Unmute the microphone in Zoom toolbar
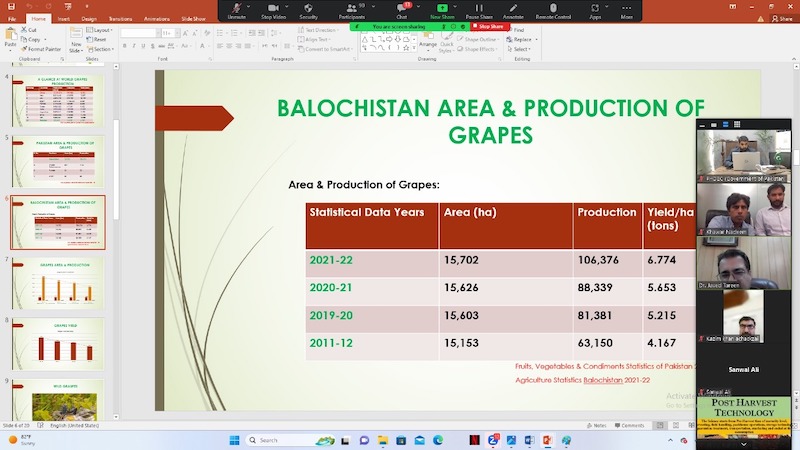The height and width of the screenshot is (450, 800). click(236, 8)
